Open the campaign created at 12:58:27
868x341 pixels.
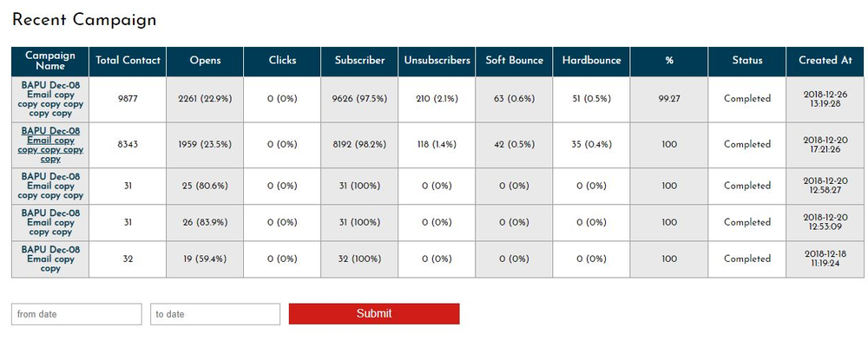click(x=50, y=186)
